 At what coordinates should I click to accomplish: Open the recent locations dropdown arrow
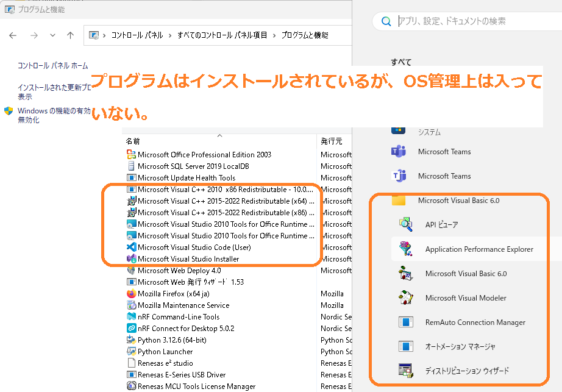tap(52, 35)
